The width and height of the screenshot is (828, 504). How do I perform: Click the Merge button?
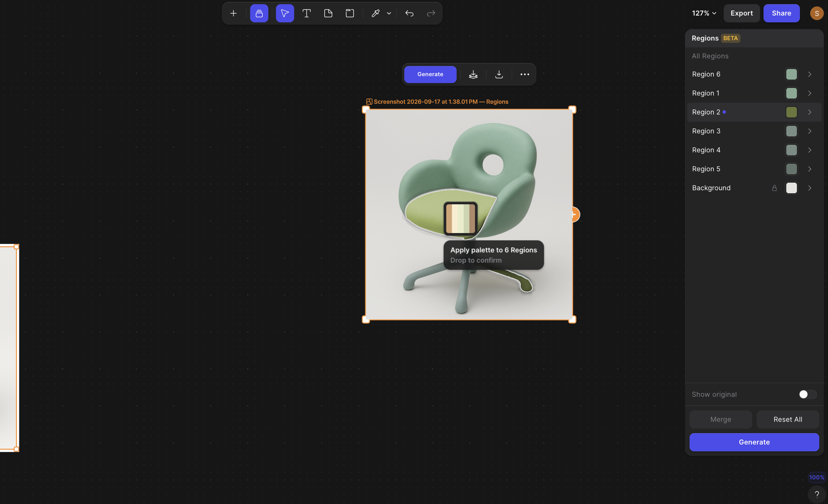coord(720,419)
